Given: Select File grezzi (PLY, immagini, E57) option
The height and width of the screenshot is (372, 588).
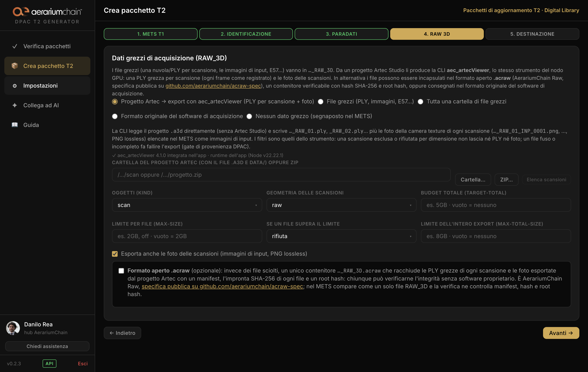Looking at the screenshot, I should click(x=321, y=102).
